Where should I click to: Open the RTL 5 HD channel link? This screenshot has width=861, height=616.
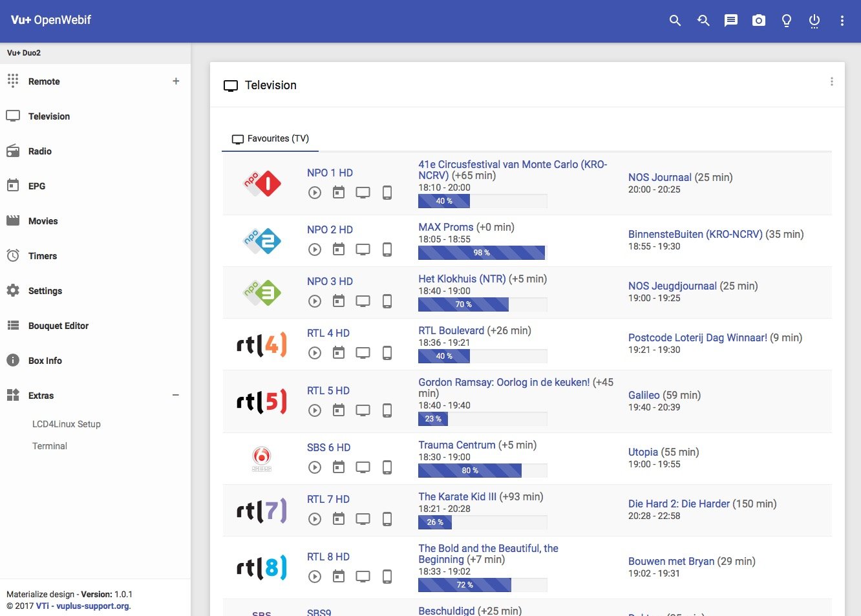(x=328, y=390)
